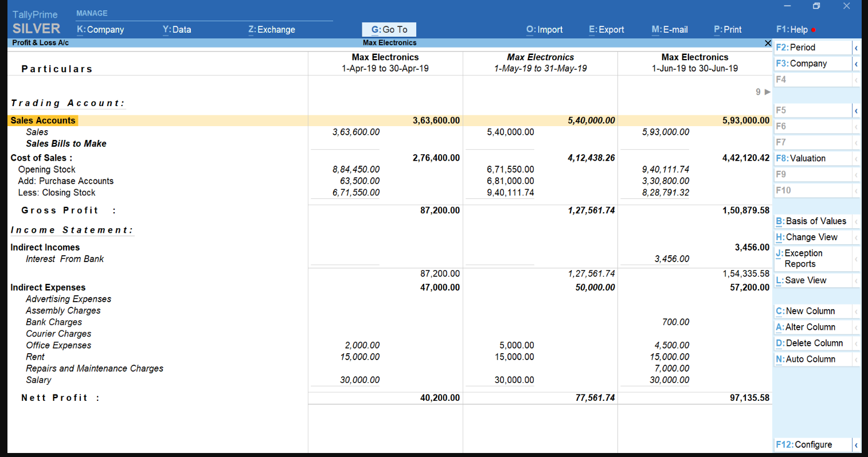Add a New Column
Viewport: 868px width, 457px height.
[806, 311]
